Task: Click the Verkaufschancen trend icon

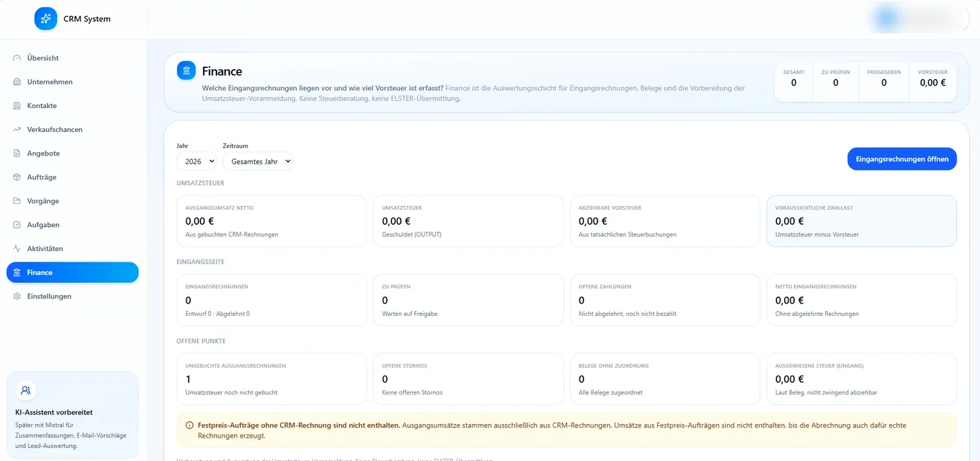Action: 17,129
